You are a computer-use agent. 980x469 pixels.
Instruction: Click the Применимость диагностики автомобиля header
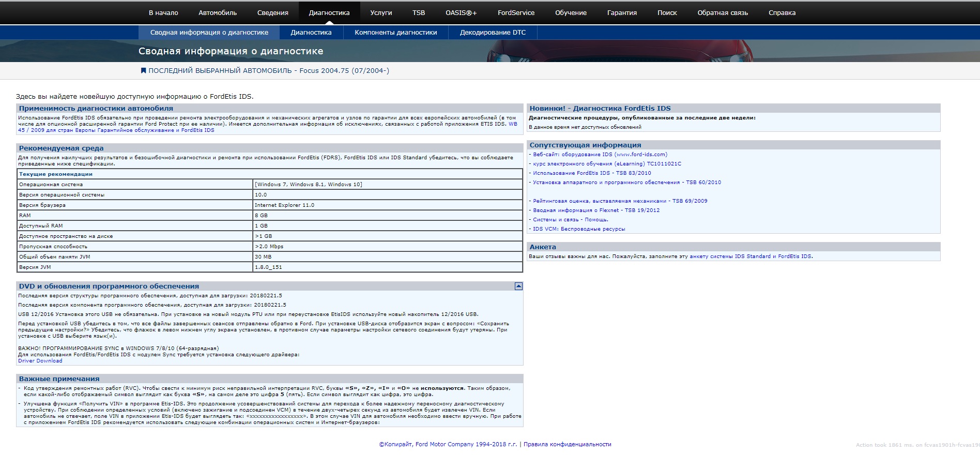pos(270,108)
